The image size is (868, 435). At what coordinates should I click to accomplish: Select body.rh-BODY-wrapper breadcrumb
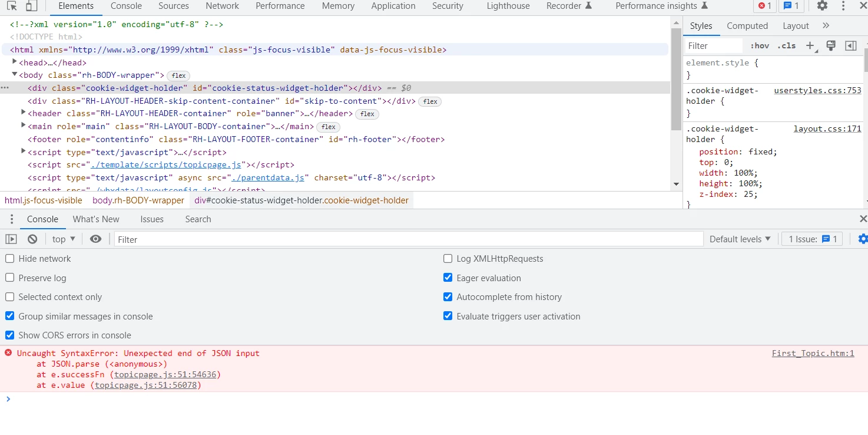click(x=138, y=200)
